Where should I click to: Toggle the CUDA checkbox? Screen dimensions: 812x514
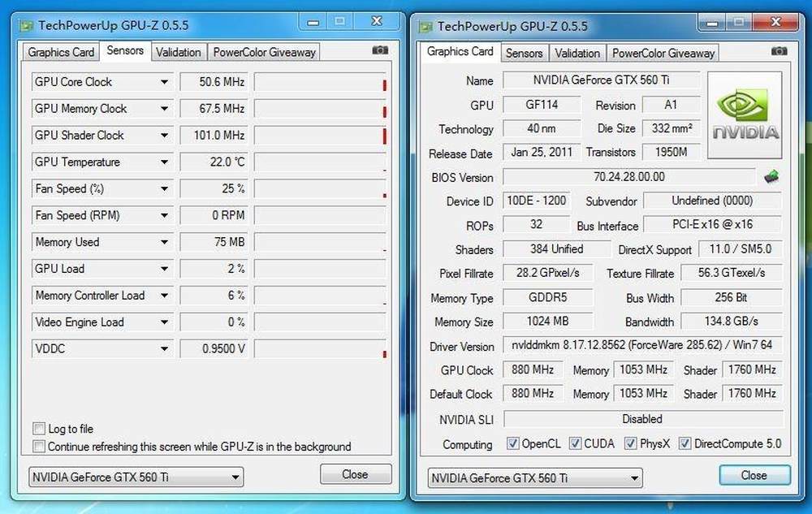click(575, 443)
